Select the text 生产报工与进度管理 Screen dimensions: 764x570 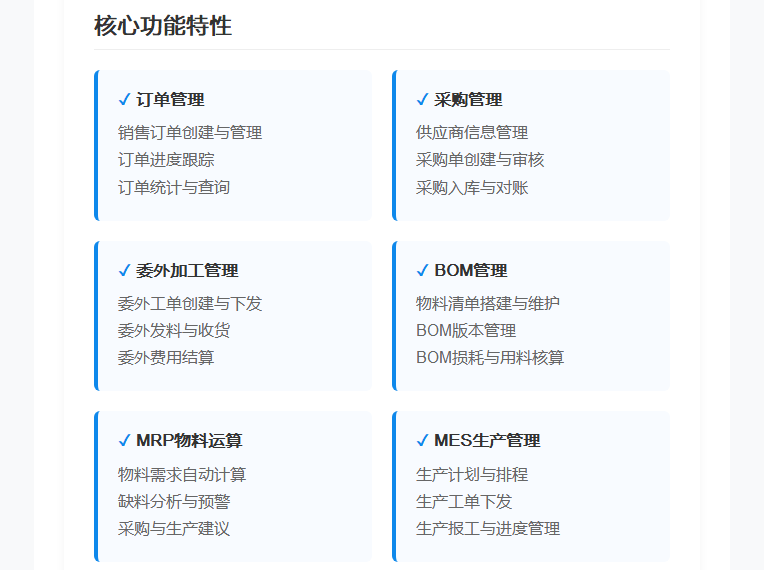(488, 529)
